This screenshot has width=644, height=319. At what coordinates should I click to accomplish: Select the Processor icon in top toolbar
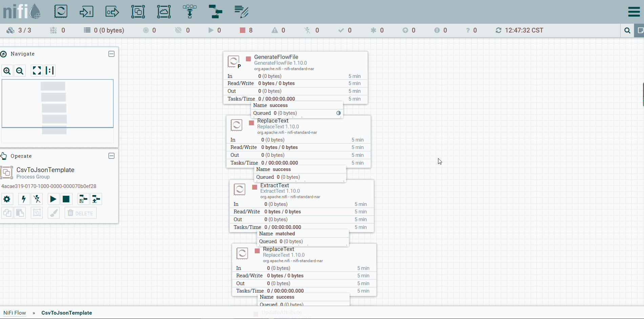[x=61, y=12]
